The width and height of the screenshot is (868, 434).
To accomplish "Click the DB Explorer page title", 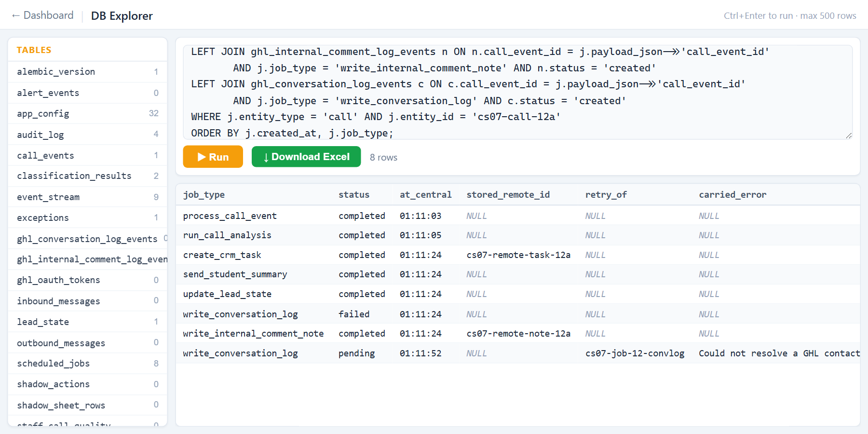I will [122, 16].
